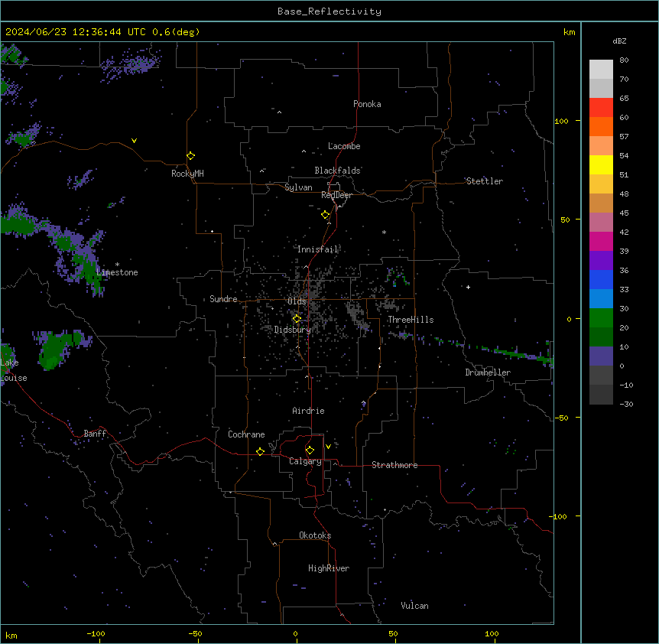Click the Innisfail city label
The image size is (659, 644).
(x=317, y=249)
